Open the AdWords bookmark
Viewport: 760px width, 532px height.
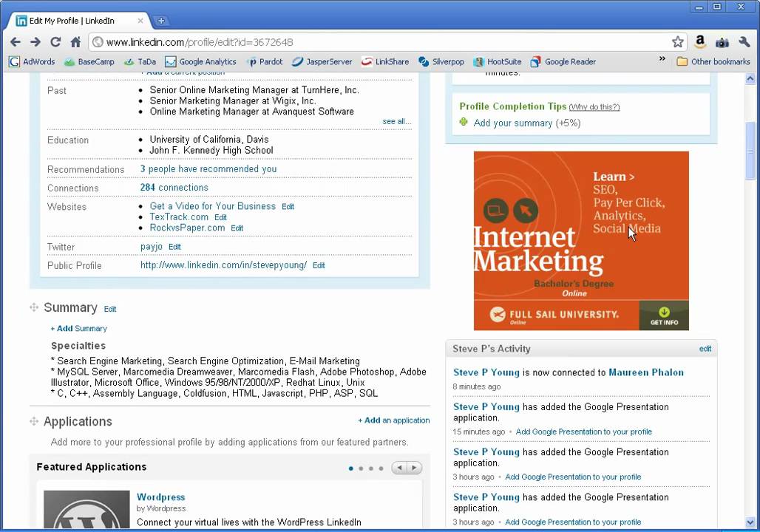32,61
